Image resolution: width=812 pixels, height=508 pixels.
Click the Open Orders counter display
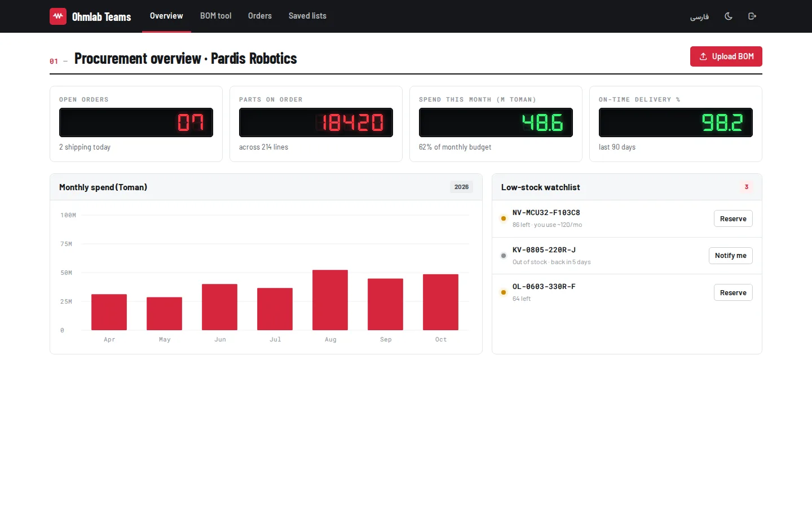pos(136,122)
